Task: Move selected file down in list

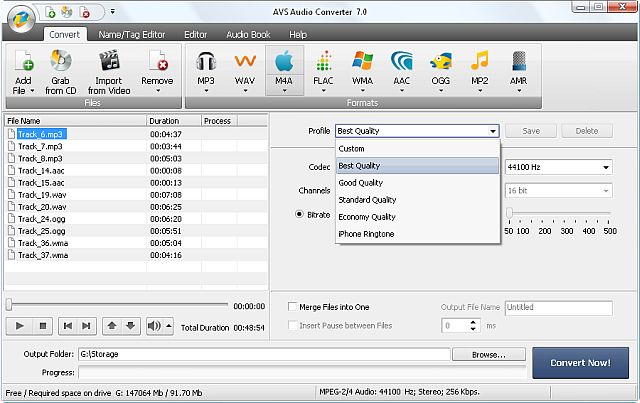Action: (131, 326)
